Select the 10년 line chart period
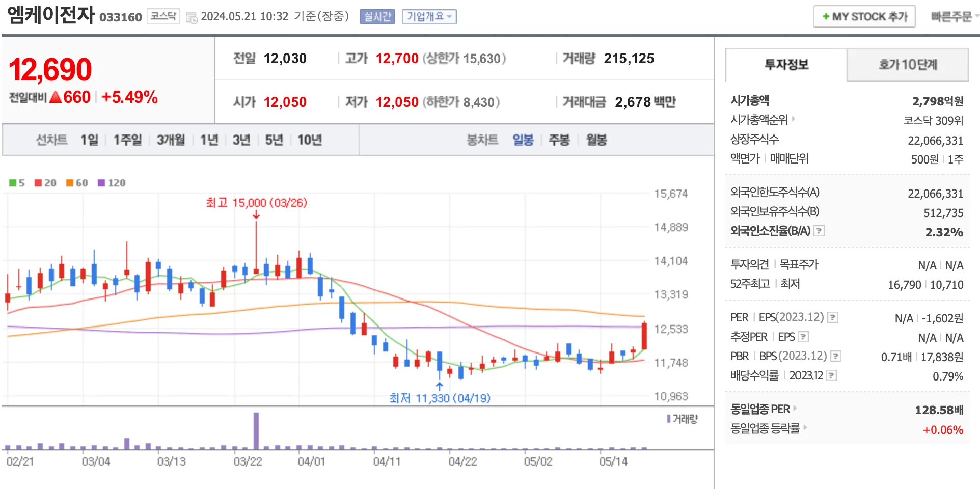 pyautogui.click(x=310, y=140)
